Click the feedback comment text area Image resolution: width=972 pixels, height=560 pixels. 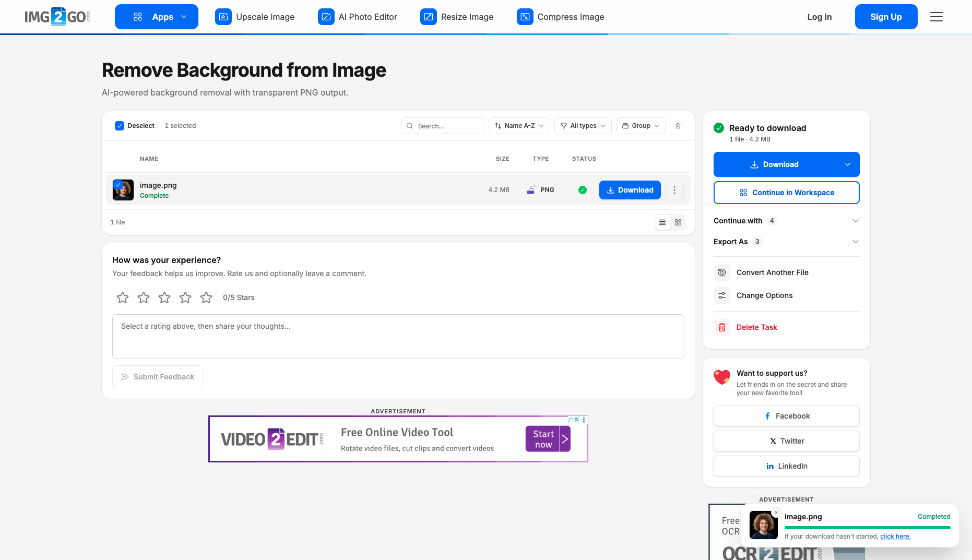398,337
